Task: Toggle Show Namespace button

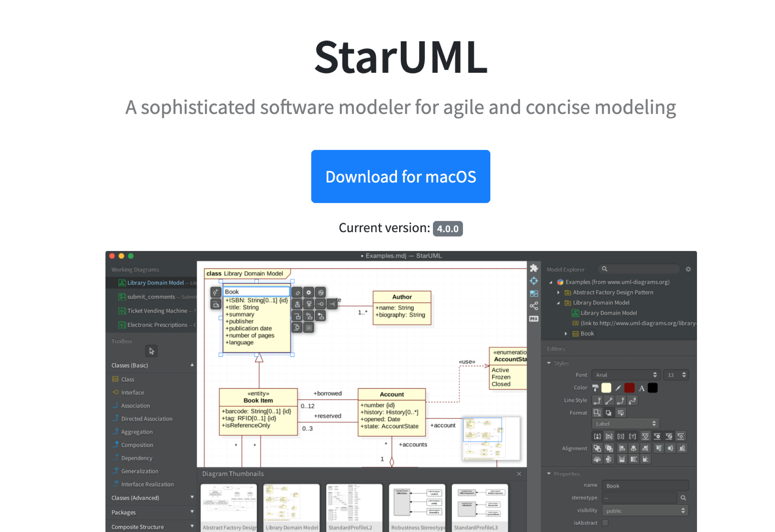Action: pyautogui.click(x=609, y=436)
